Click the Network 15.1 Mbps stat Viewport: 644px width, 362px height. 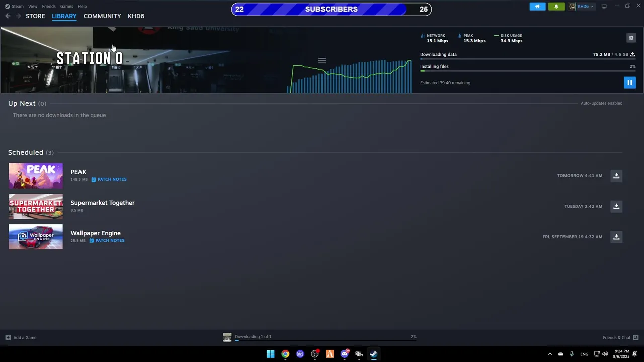[x=435, y=38]
